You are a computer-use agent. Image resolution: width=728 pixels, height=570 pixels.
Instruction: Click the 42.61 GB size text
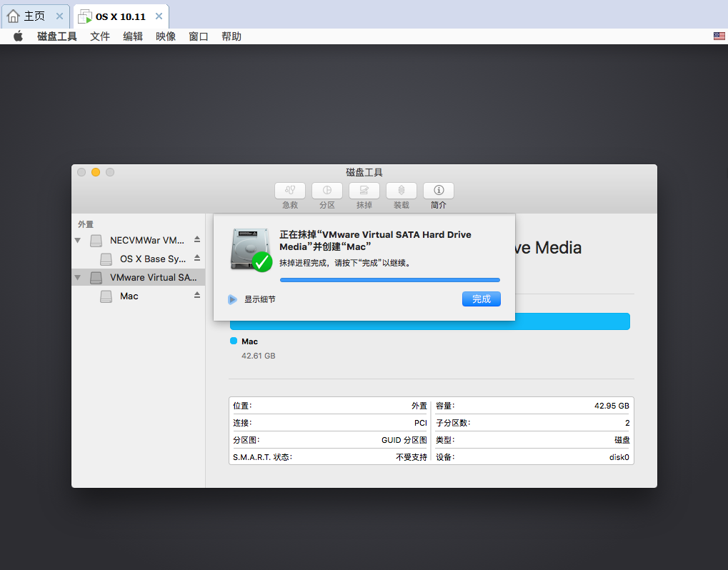pos(258,356)
